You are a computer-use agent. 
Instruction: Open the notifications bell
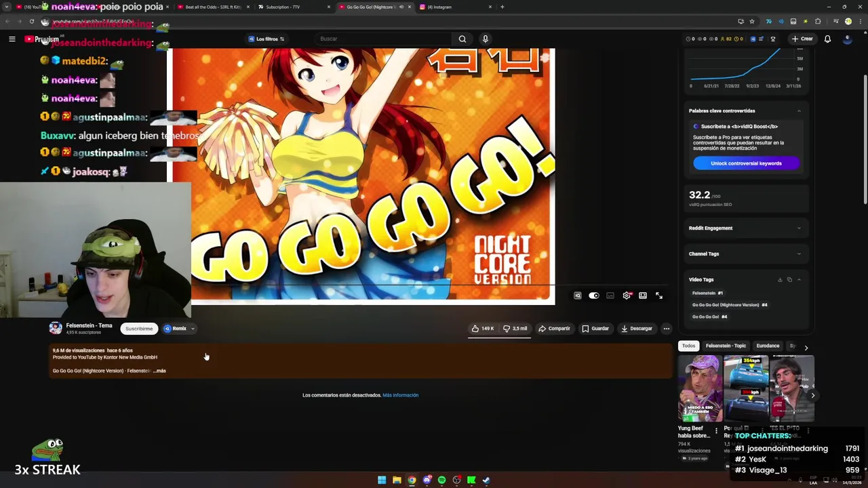pos(827,39)
